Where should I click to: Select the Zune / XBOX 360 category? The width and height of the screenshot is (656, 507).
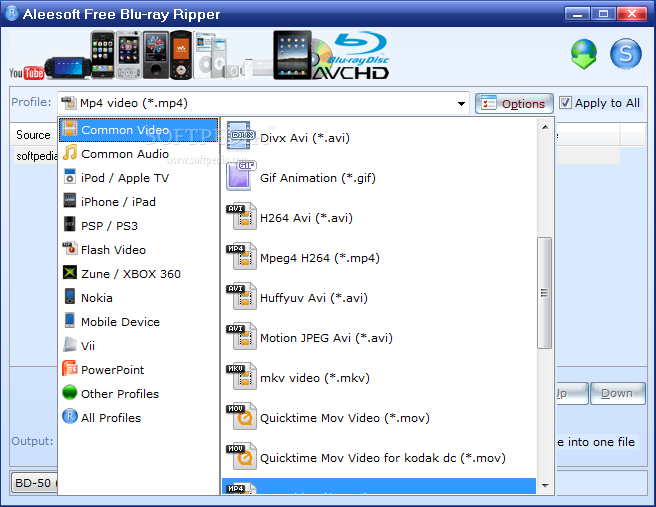pyautogui.click(x=138, y=274)
